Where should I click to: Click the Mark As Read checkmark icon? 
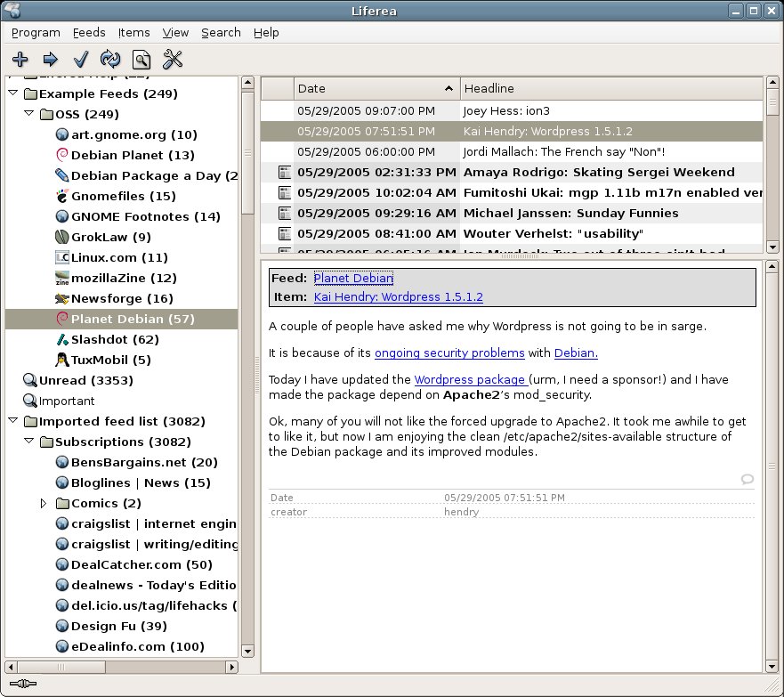[x=80, y=59]
